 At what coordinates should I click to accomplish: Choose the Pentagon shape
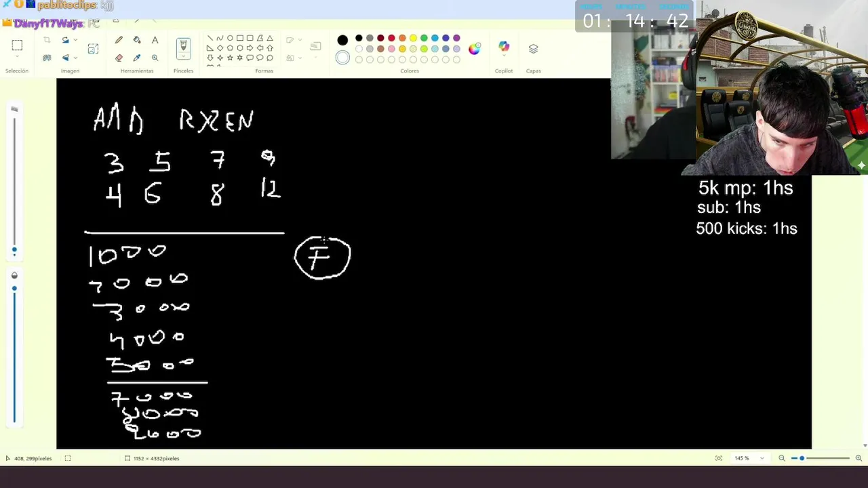(230, 48)
